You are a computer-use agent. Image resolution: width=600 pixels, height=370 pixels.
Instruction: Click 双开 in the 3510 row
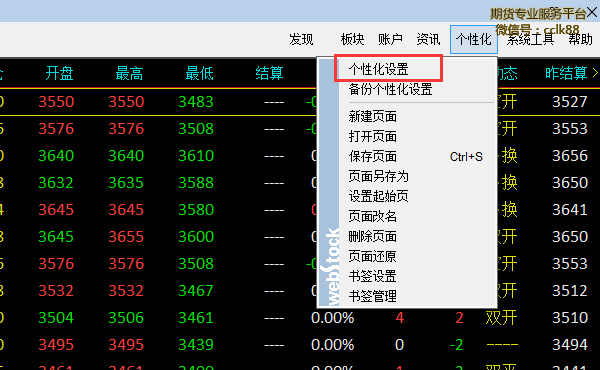click(502, 318)
